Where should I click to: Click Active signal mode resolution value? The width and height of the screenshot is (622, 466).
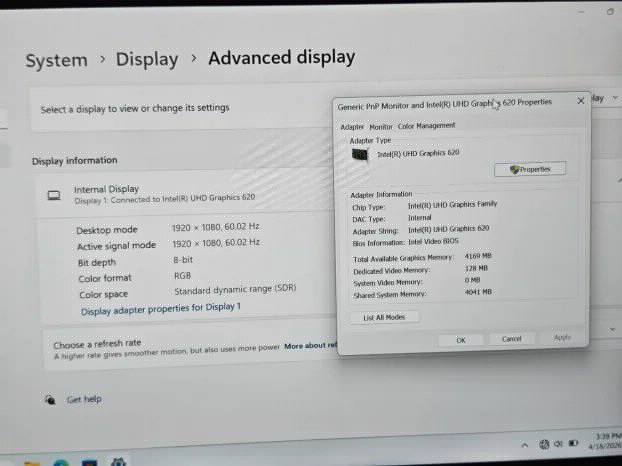point(216,243)
